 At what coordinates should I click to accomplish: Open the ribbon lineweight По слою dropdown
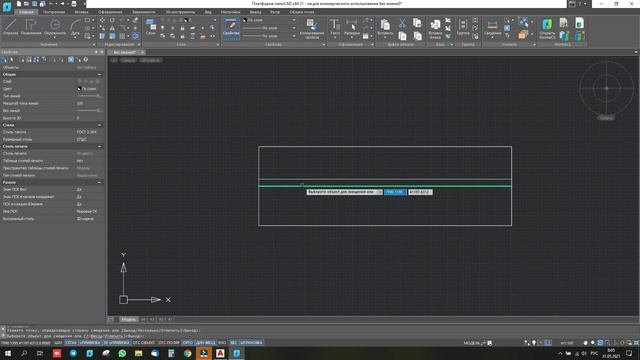pyautogui.click(x=294, y=36)
